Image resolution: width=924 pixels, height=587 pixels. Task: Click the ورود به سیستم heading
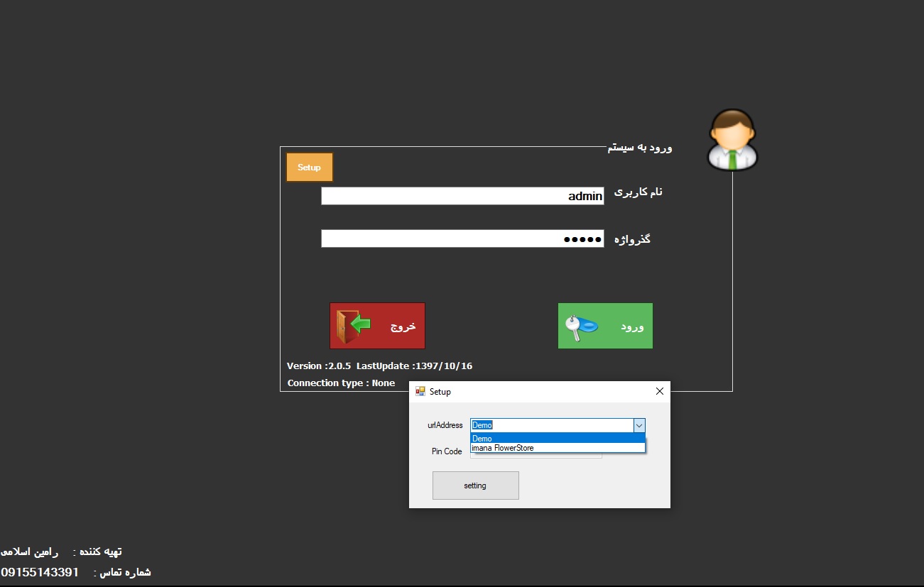click(x=640, y=147)
